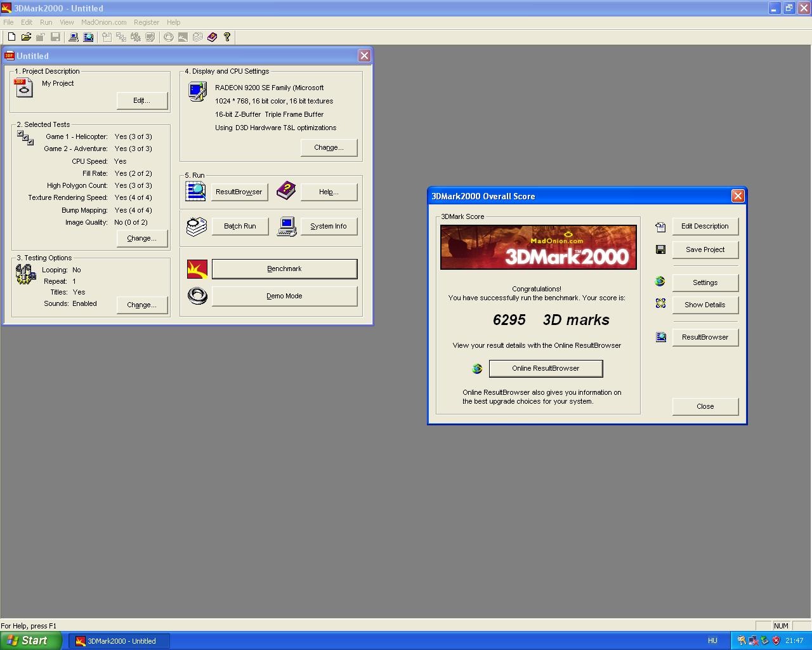Screen dimensions: 812x650
Task: Click the Safely Remove Hardware tray icon
Action: click(764, 640)
